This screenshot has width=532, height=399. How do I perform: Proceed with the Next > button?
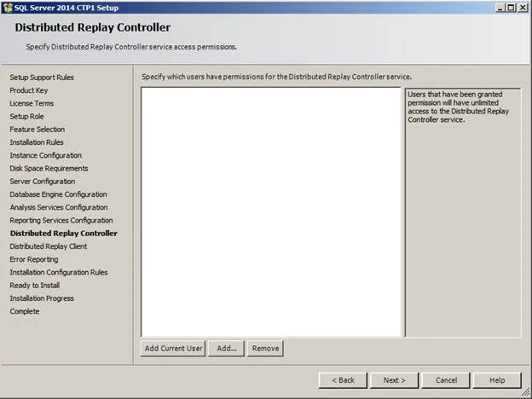394,380
